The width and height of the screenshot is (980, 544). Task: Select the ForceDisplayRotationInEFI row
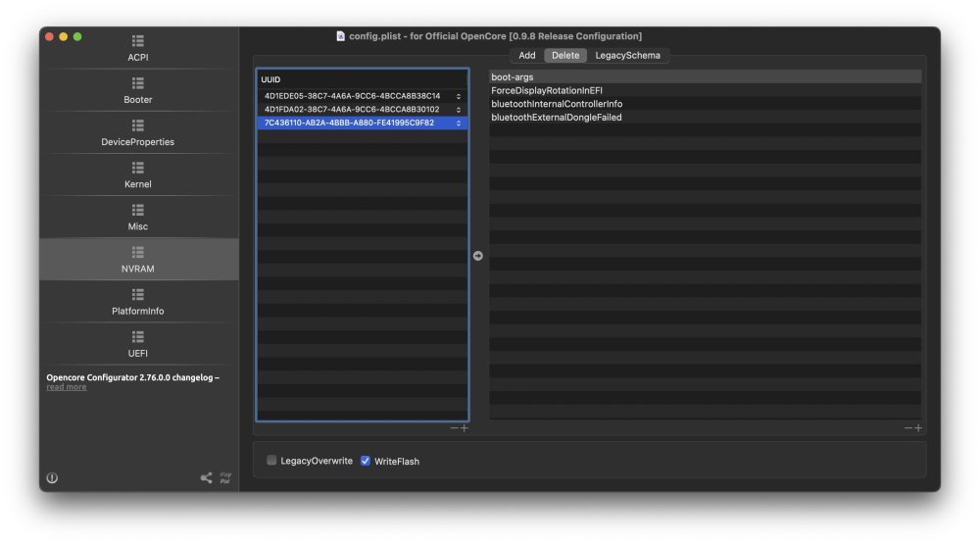coord(705,90)
